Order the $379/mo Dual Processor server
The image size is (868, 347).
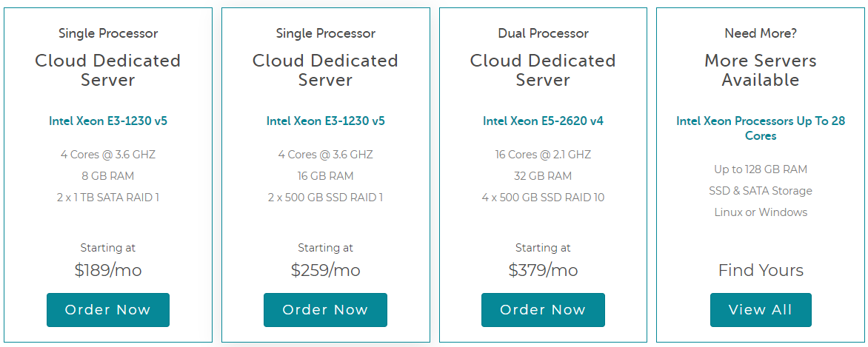click(543, 310)
